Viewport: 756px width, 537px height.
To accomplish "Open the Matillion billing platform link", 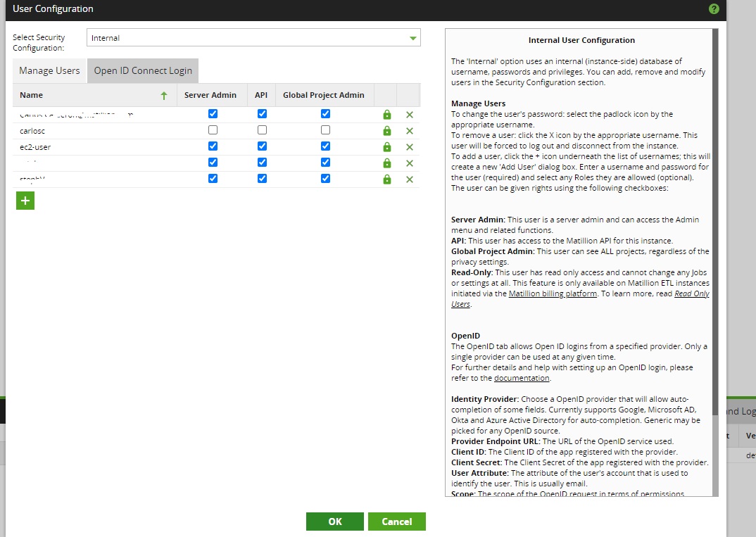I will click(553, 293).
